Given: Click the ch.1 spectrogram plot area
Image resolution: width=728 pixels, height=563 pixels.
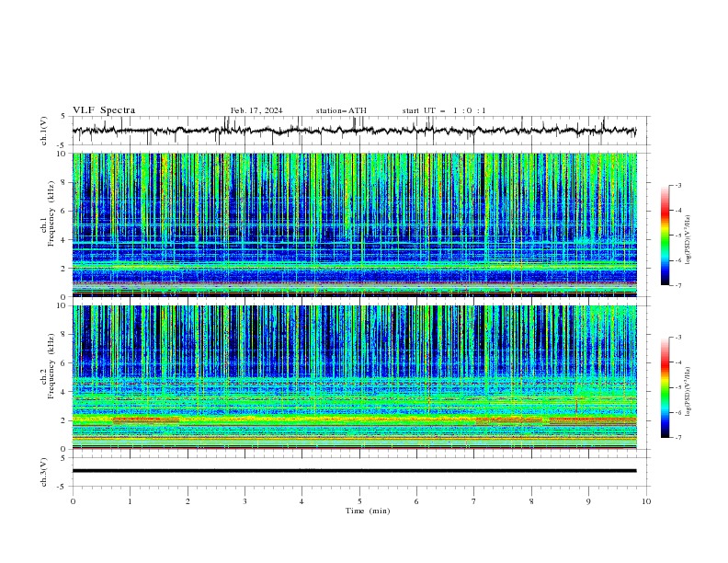Looking at the screenshot, I should point(354,224).
